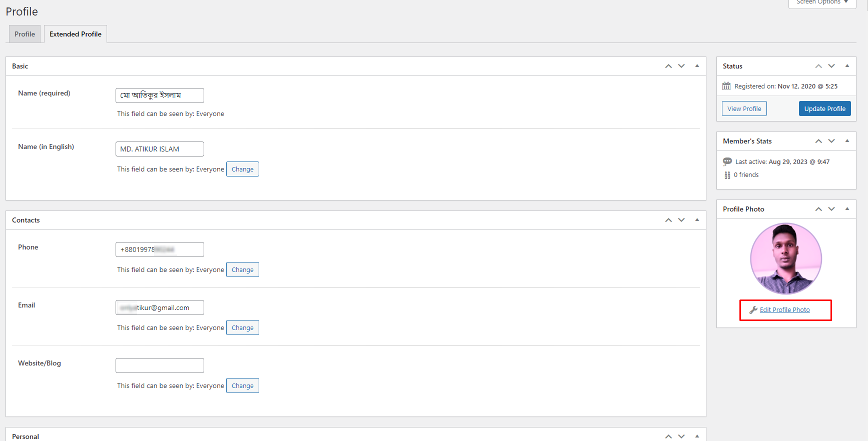Move Profile Photo panel down
Image resolution: width=868 pixels, height=441 pixels.
pyautogui.click(x=831, y=209)
